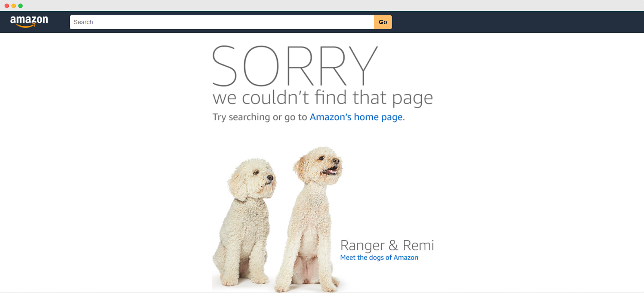Follow the Meet the dogs of Amazon link
The width and height of the screenshot is (644, 293).
(x=379, y=258)
